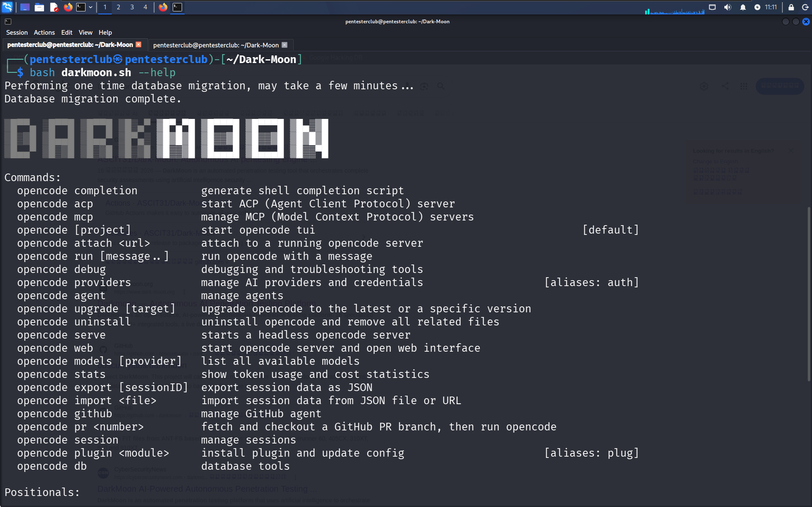Click the terminal vertical scrollbar
This screenshot has height=507, width=812.
pyautogui.click(x=809, y=294)
